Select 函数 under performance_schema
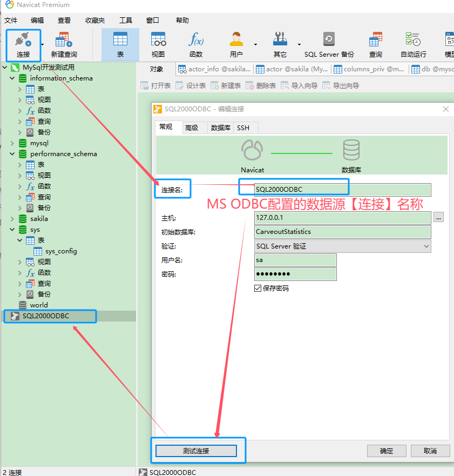454x476 pixels. coord(44,186)
